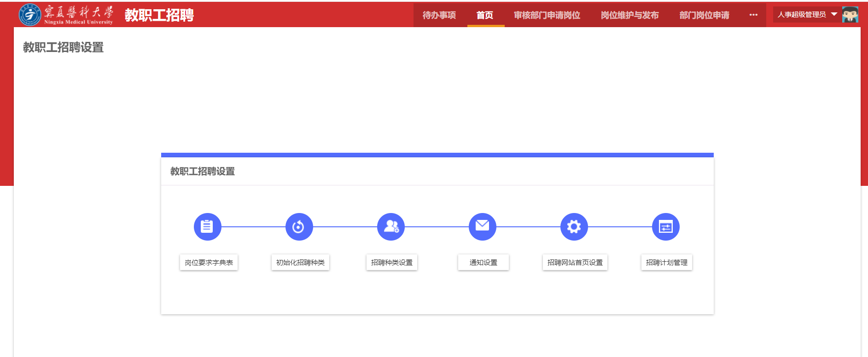Expand the 人事超级管理员 user dropdown
This screenshot has width=868, height=357.
[807, 15]
